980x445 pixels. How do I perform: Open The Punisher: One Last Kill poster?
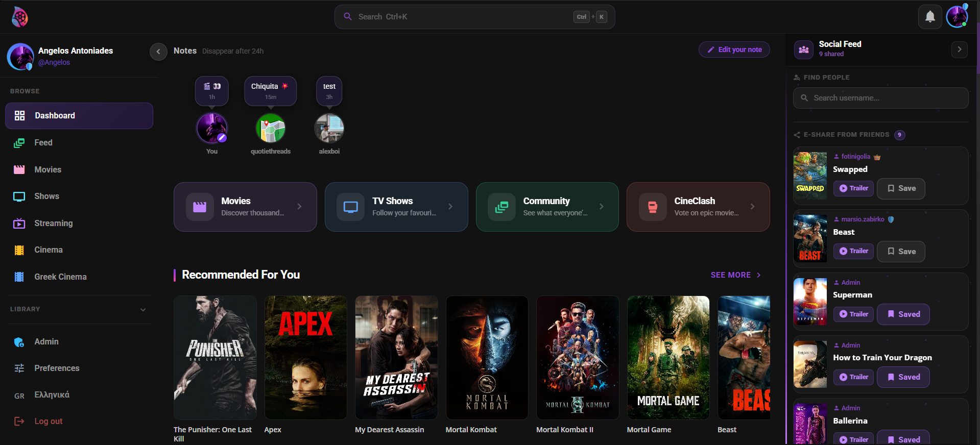215,358
